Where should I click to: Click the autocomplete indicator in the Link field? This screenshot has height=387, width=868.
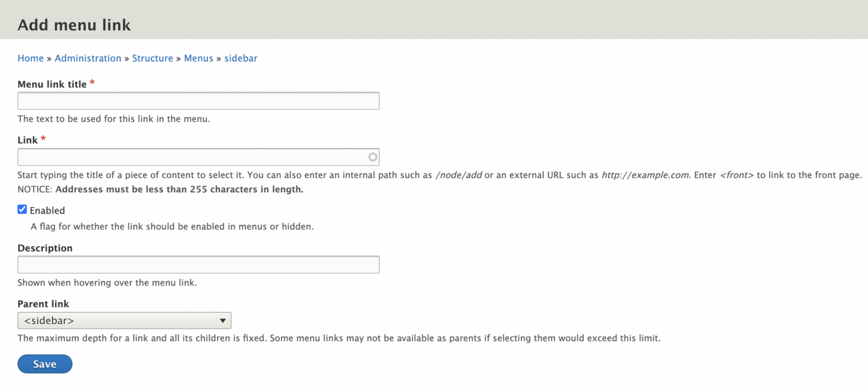pos(372,157)
